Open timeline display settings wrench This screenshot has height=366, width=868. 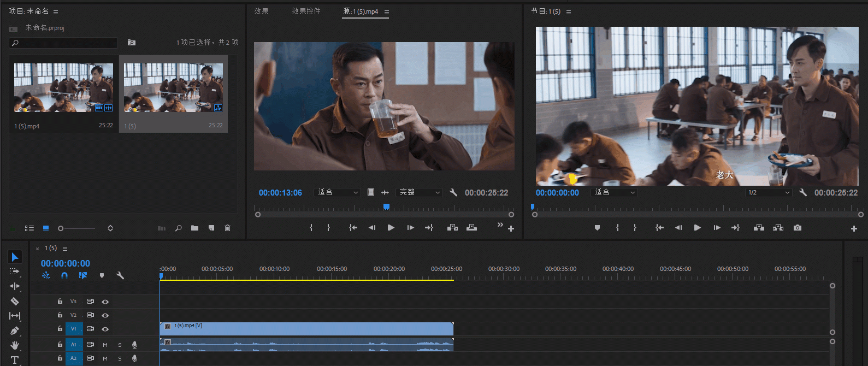[x=120, y=275]
